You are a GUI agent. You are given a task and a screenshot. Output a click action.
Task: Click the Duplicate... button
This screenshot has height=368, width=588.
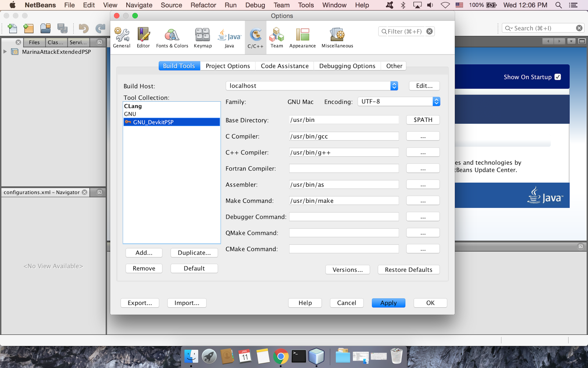click(194, 253)
